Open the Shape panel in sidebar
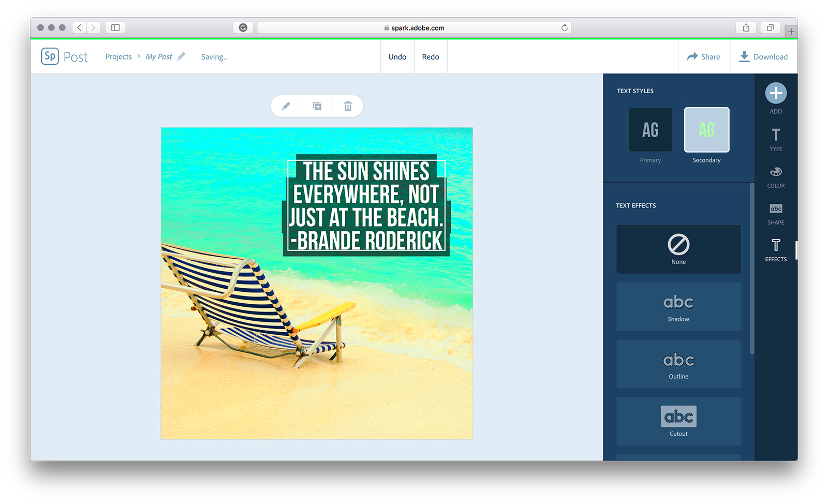Viewport: 828px width, 504px height. 776,214
